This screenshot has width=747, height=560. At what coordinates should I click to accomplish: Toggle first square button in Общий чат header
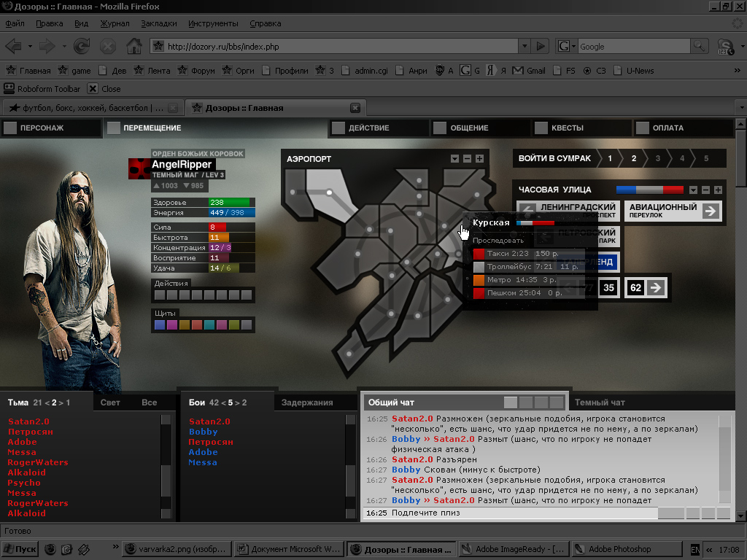[511, 402]
